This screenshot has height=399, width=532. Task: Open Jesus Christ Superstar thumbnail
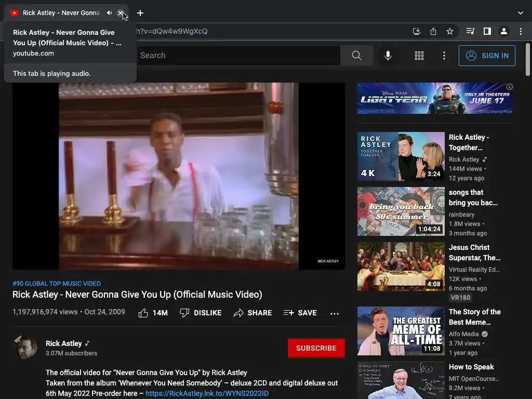401,267
